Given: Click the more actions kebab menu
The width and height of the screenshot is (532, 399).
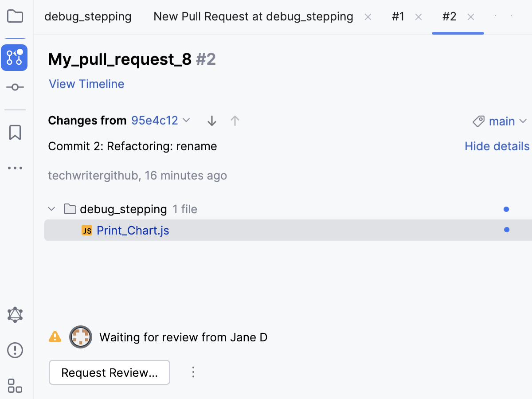Looking at the screenshot, I should coord(193,372).
